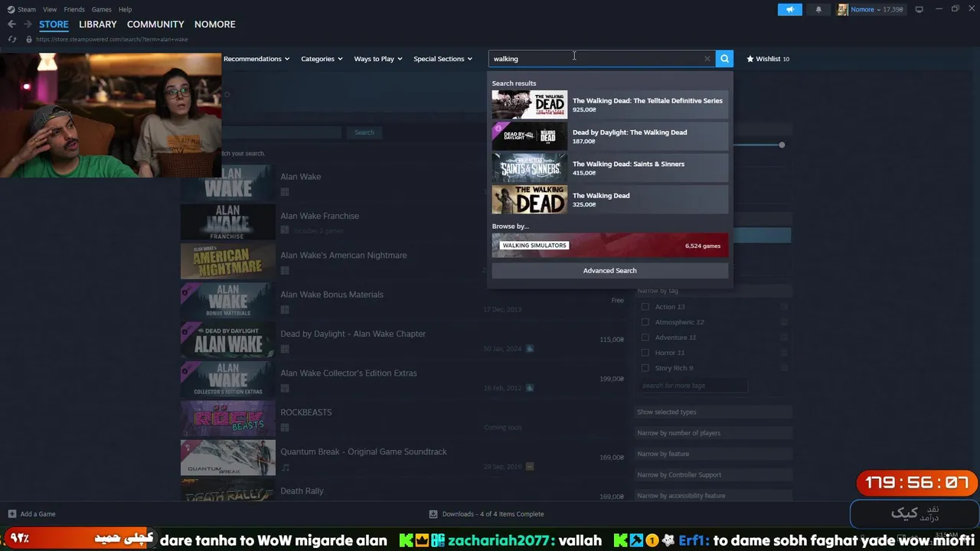Click the Alan Wake game capsule image

pos(228,183)
